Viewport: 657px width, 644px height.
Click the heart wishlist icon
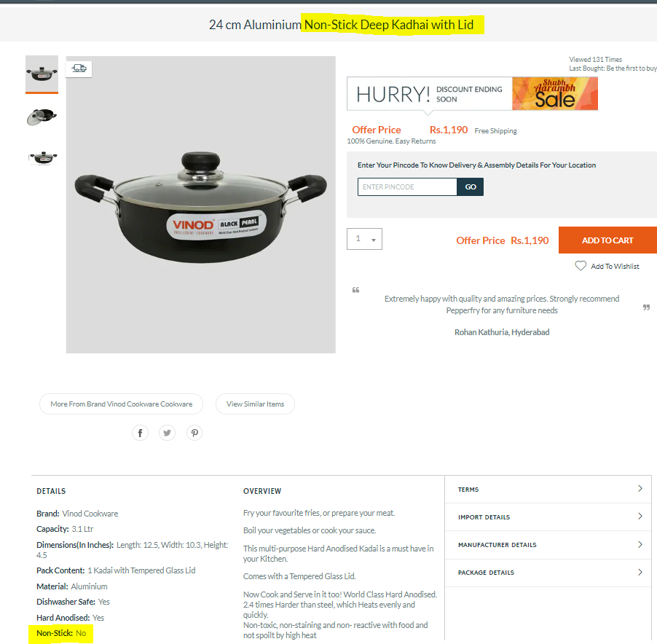[x=581, y=266]
